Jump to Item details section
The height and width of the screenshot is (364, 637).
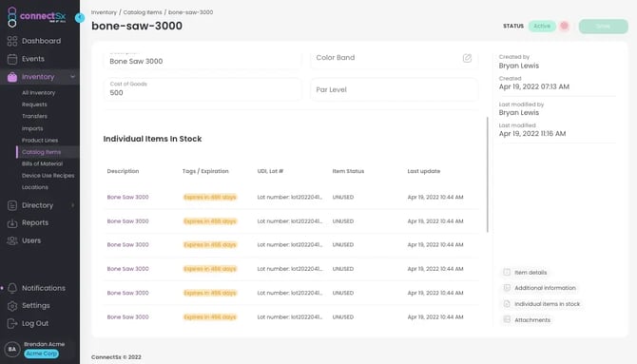pyautogui.click(x=531, y=273)
